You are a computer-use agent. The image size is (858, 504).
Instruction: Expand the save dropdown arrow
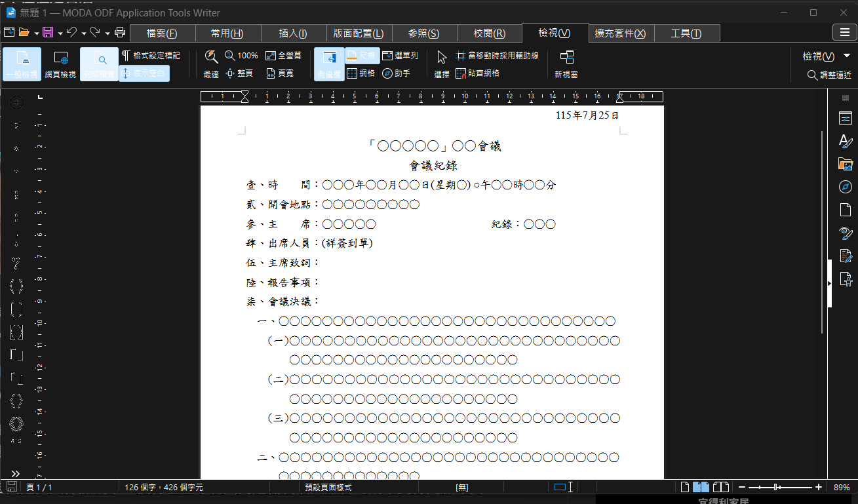click(x=60, y=33)
